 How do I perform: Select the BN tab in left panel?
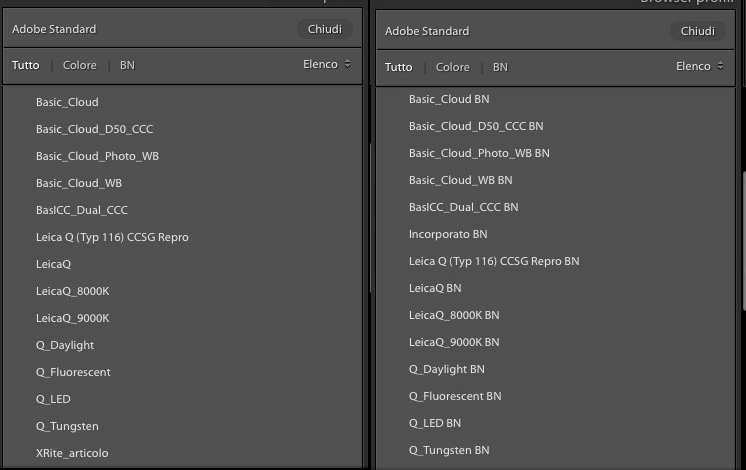click(127, 65)
